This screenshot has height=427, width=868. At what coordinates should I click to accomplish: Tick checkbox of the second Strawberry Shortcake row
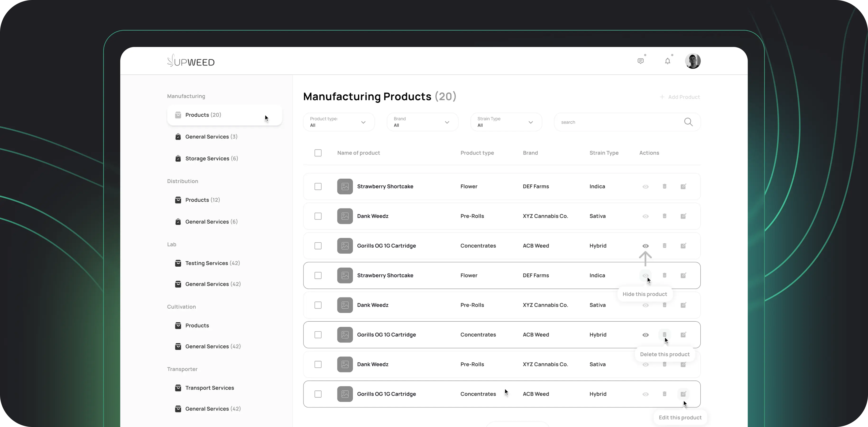click(318, 276)
